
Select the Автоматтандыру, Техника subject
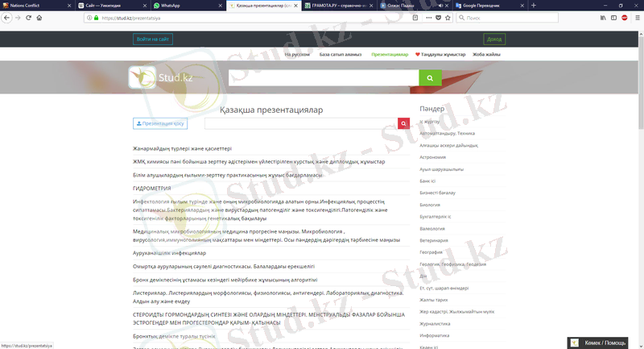447,133
